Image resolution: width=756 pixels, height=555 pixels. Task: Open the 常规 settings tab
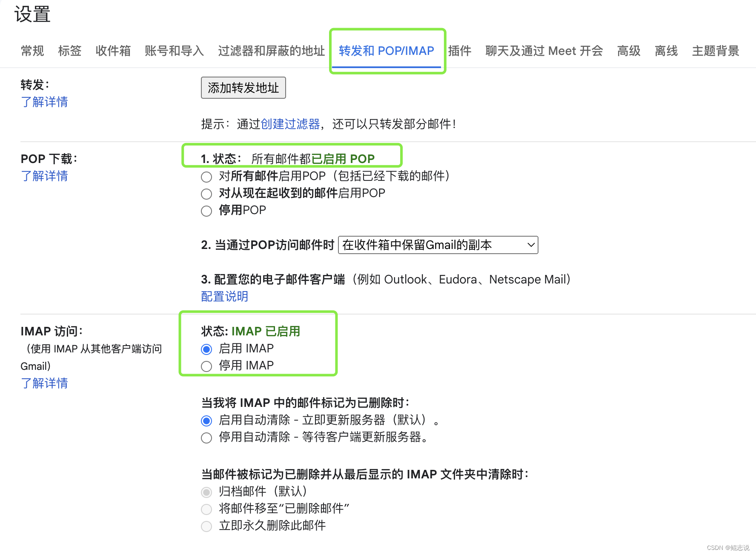(32, 51)
